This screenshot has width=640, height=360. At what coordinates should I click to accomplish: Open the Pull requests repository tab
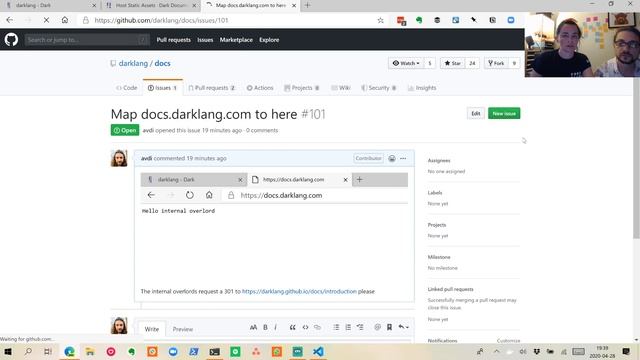coord(212,88)
